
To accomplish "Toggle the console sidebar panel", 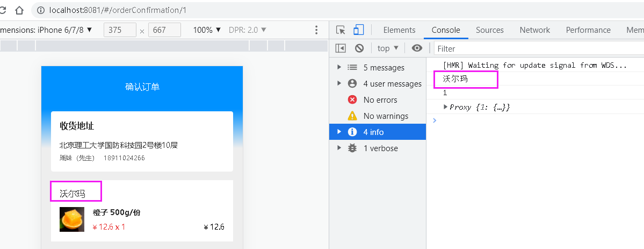I will pos(341,48).
